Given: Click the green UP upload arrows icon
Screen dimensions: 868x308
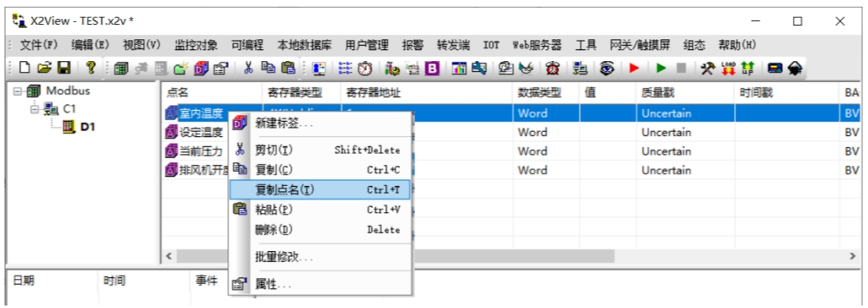Looking at the screenshot, I should coord(748,68).
